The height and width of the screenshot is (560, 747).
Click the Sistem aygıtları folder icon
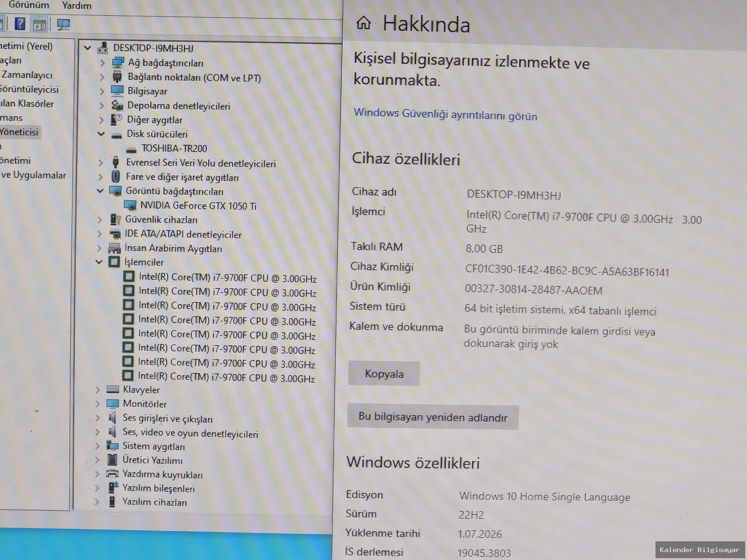coord(112,446)
